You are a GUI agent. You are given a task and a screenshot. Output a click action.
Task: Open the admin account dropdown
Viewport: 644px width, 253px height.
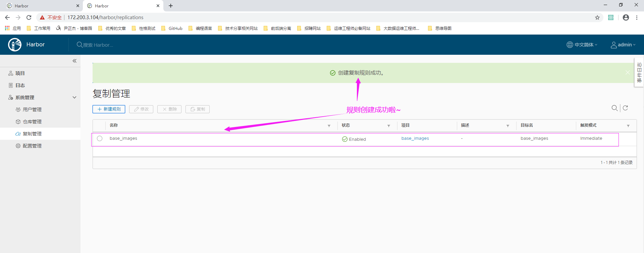click(x=623, y=45)
